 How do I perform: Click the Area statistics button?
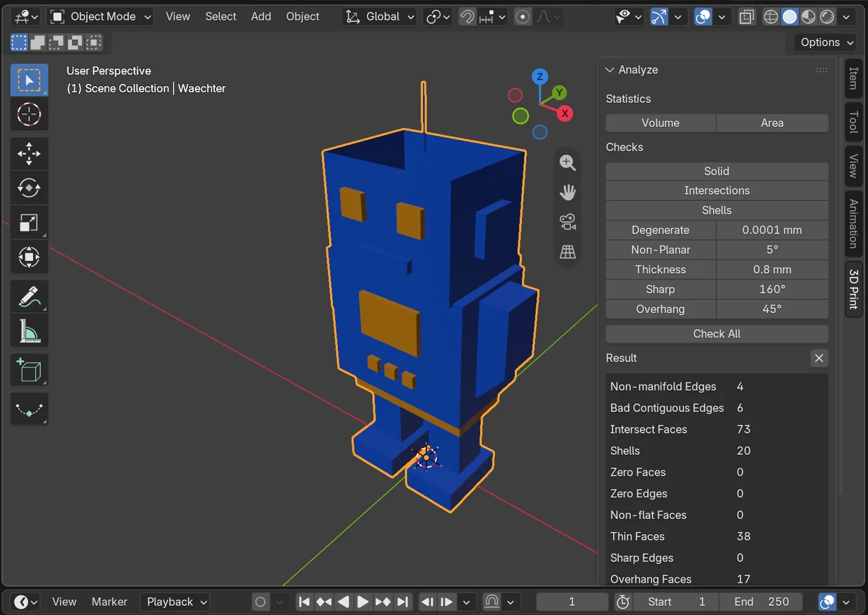tap(773, 123)
